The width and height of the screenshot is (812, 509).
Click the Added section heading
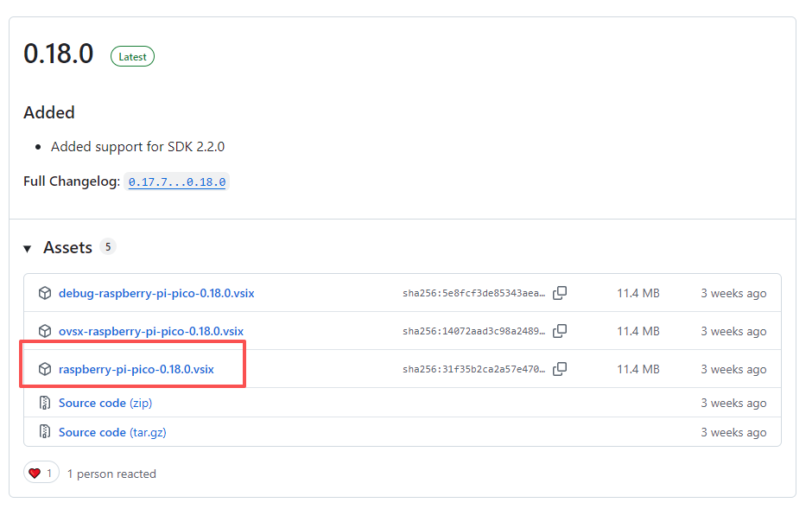click(49, 113)
